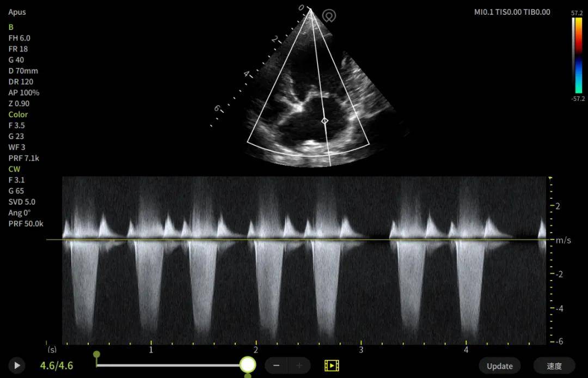Click the m/s velocity unit label
Screen dimensions: 588x378
pos(563,240)
